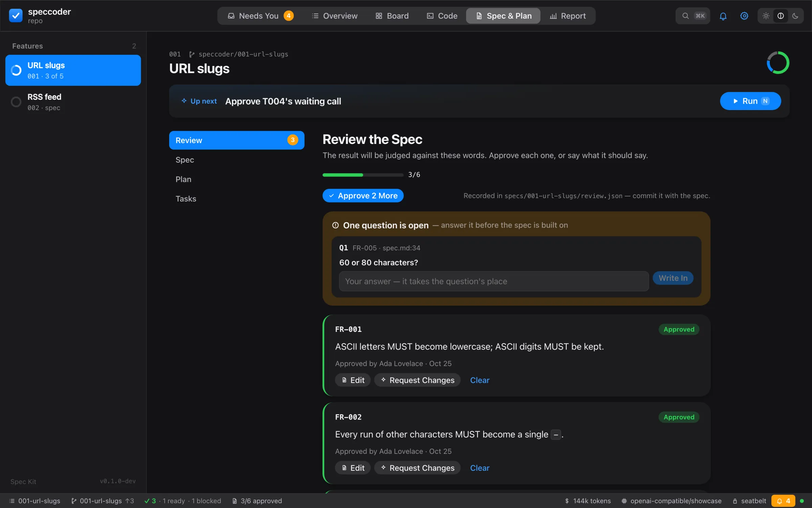The image size is (812, 508).
Task: Switch to the Board tab
Action: point(392,16)
